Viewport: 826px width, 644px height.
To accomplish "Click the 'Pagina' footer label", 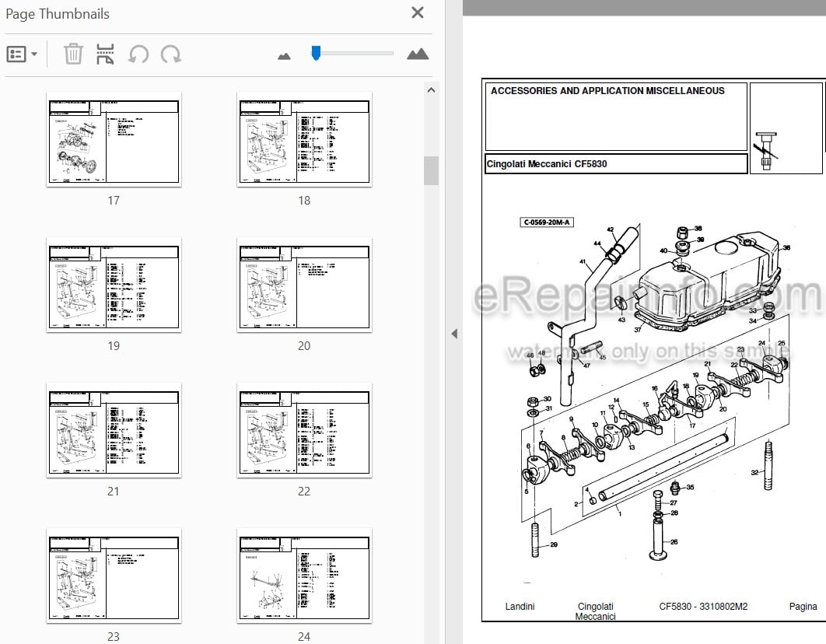I will 803,606.
